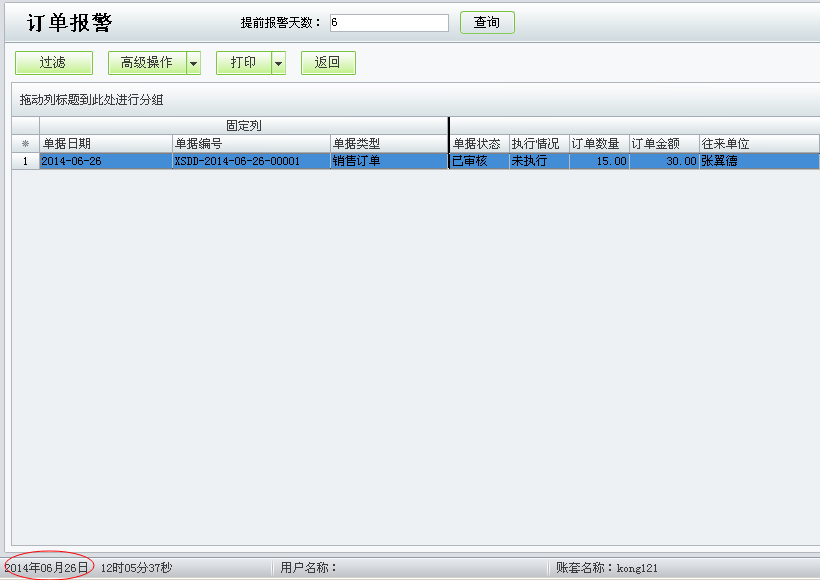Select the 销售订单 type cell
This screenshot has width=820, height=580.
pyautogui.click(x=389, y=161)
